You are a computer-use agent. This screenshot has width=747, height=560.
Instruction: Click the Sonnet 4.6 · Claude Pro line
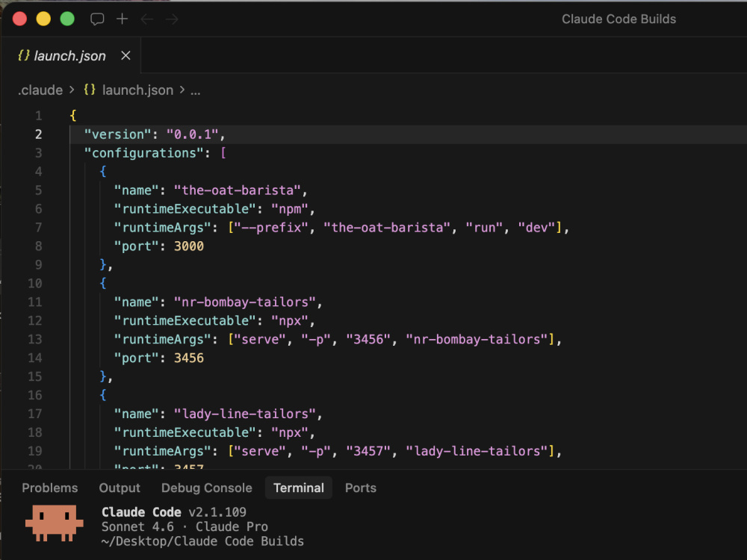pos(185,526)
